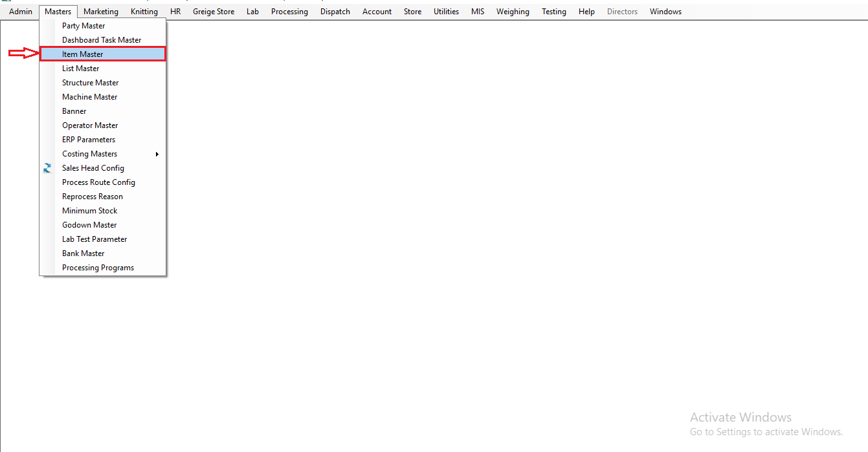The image size is (868, 452).
Task: Open Godown Master
Action: pyautogui.click(x=103, y=225)
